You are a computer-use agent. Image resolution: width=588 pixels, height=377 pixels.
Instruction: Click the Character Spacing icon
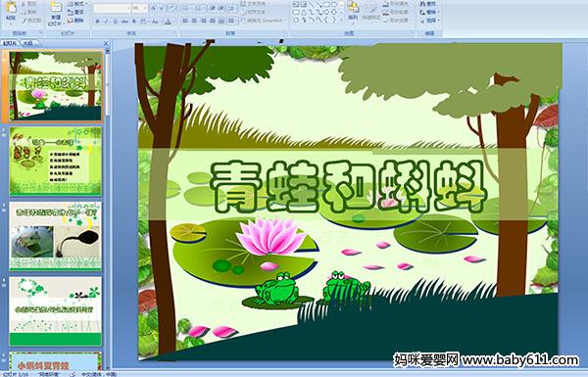pyautogui.click(x=143, y=22)
